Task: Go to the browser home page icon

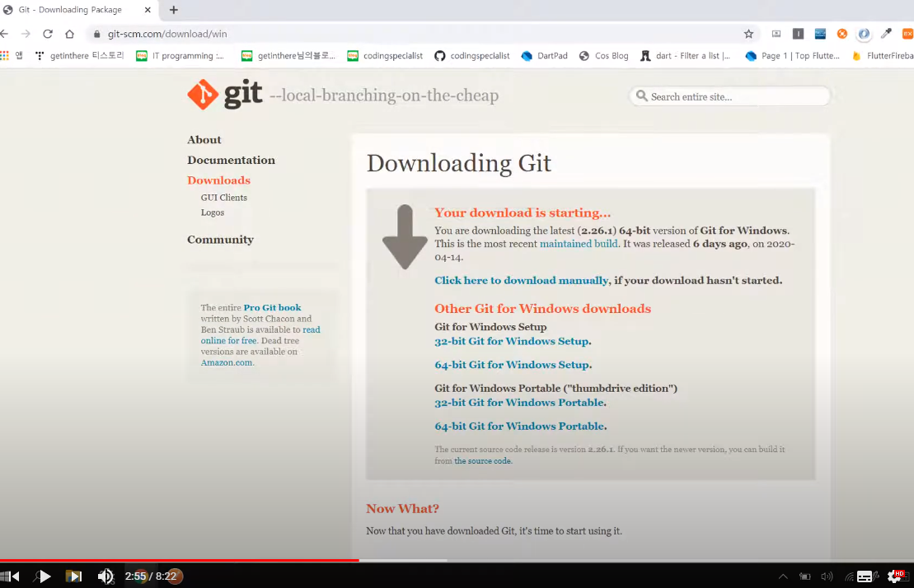Action: [x=69, y=34]
